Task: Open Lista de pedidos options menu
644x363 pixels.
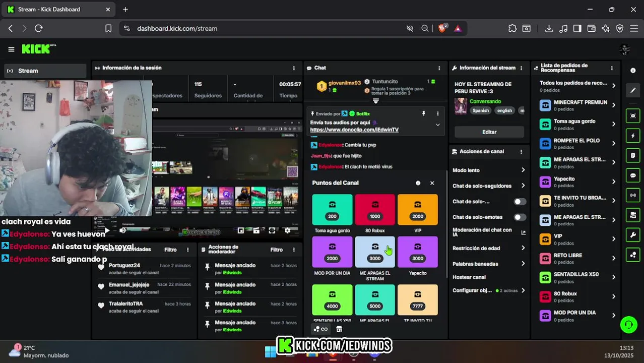Action: click(x=612, y=68)
